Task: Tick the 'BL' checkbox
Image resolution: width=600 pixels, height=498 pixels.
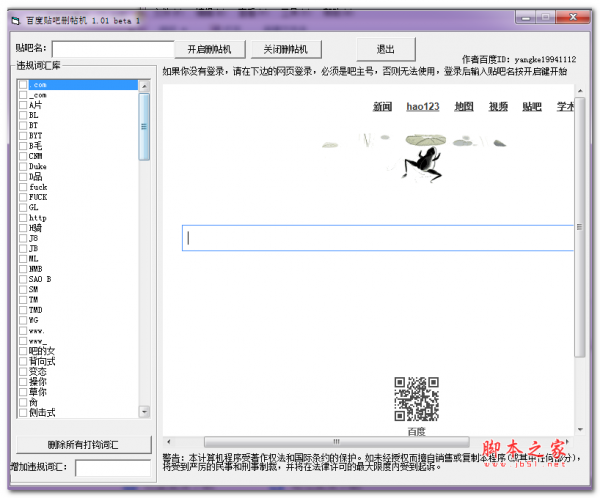Action: [x=23, y=115]
